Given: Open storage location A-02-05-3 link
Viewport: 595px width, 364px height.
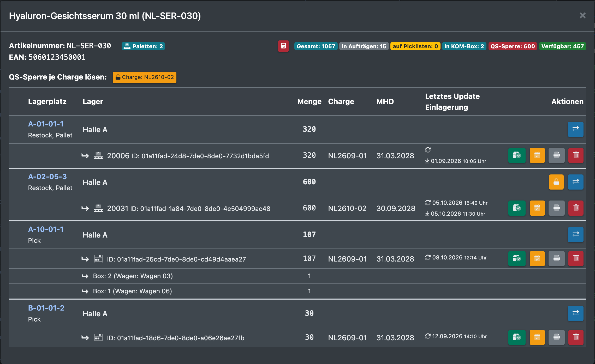Looking at the screenshot, I should tap(47, 177).
